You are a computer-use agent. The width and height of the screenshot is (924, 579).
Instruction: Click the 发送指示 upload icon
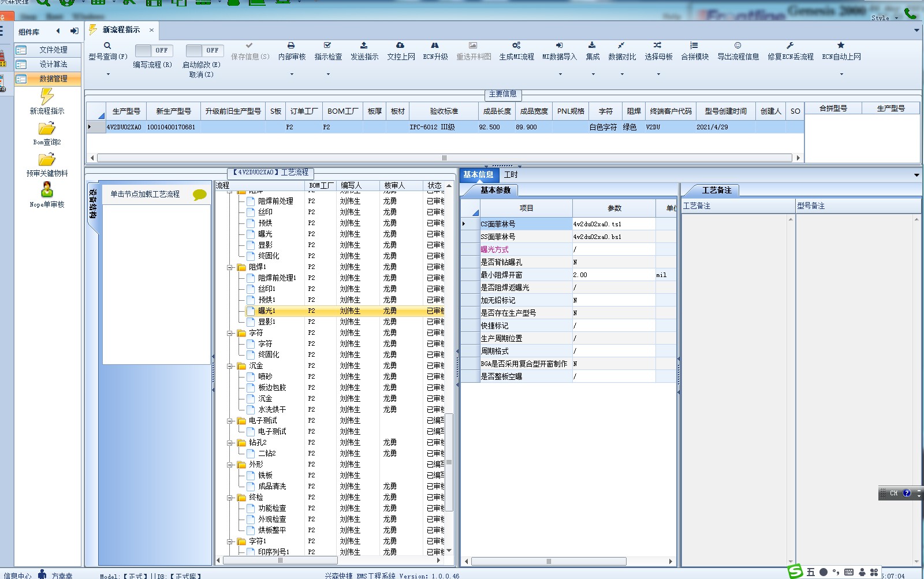tap(364, 45)
